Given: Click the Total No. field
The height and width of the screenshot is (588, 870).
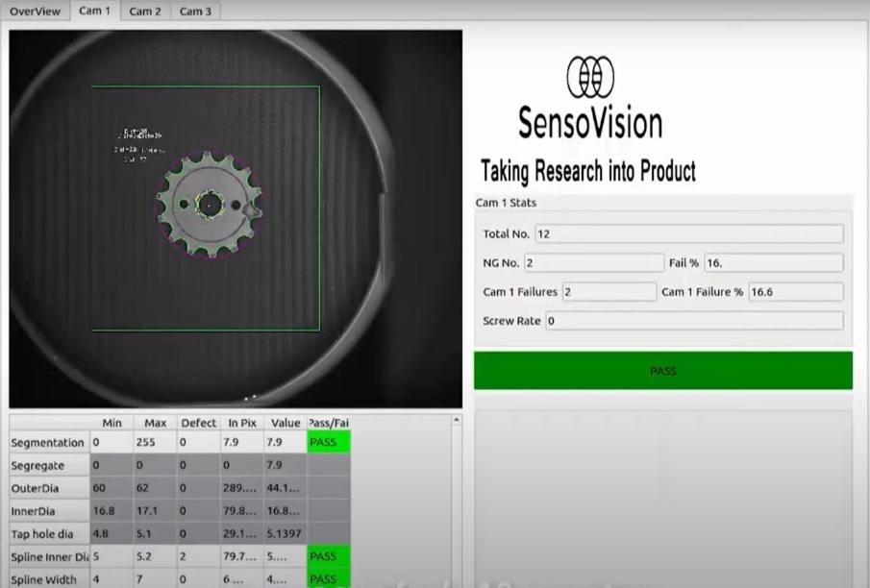Looking at the screenshot, I should pyautogui.click(x=689, y=233).
